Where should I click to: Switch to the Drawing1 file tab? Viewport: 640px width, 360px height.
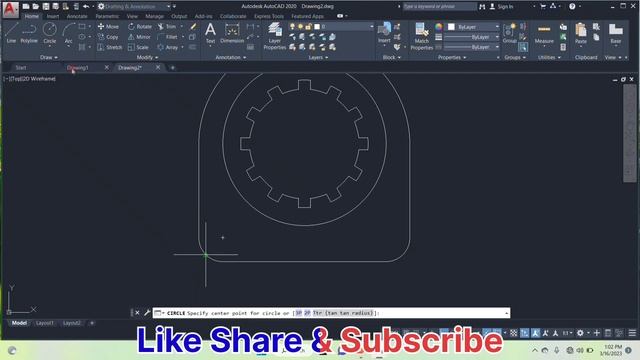78,68
